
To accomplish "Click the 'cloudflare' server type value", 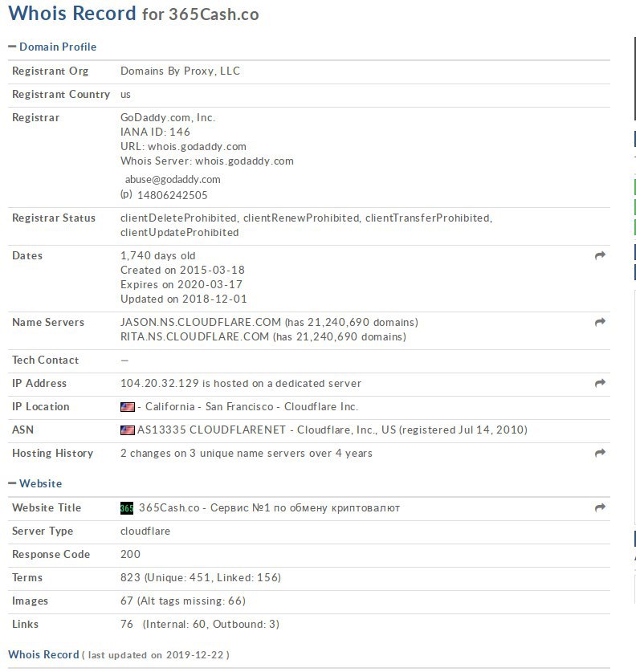I will tap(145, 531).
